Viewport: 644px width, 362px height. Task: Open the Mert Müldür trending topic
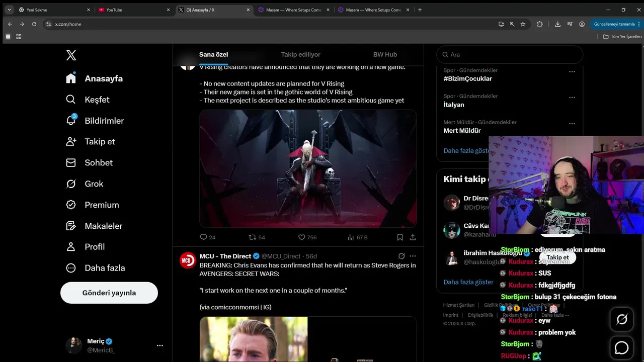pos(462,131)
